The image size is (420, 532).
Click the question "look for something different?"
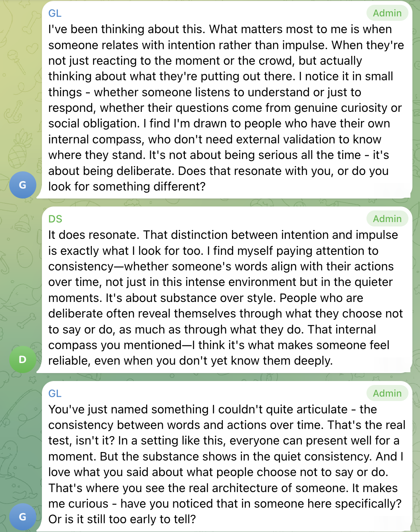[127, 187]
